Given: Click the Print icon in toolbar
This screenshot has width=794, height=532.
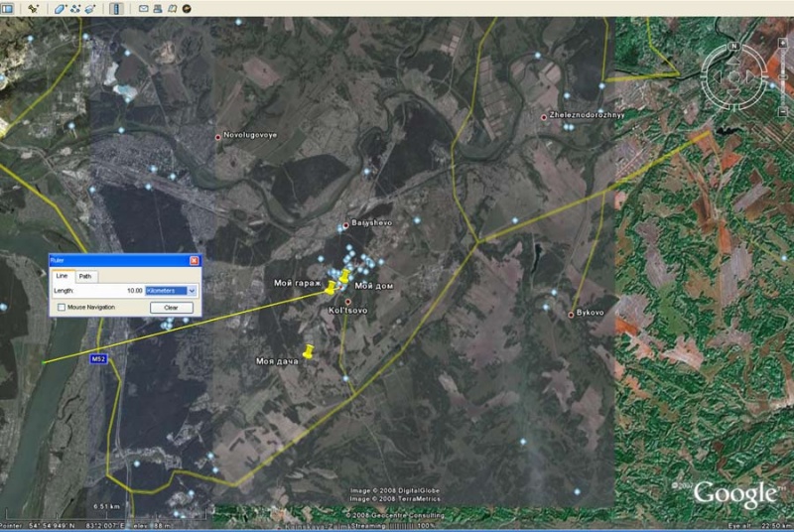Looking at the screenshot, I should [x=158, y=9].
